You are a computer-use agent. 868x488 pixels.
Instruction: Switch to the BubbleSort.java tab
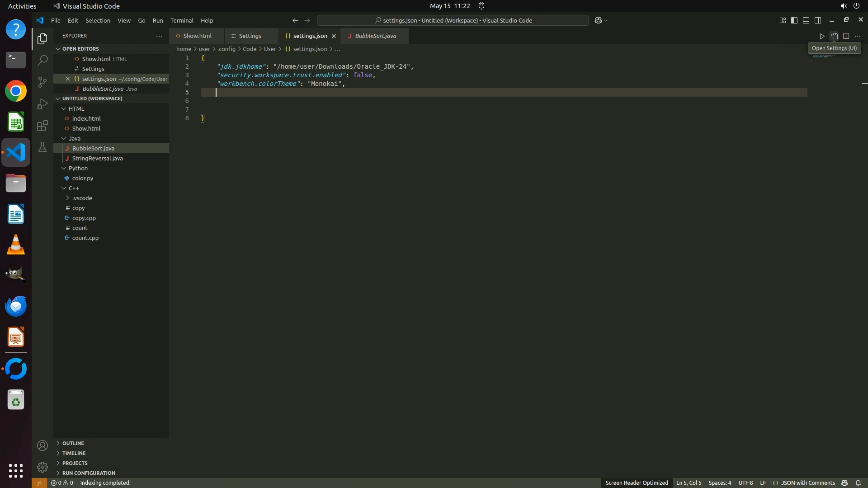pyautogui.click(x=375, y=36)
